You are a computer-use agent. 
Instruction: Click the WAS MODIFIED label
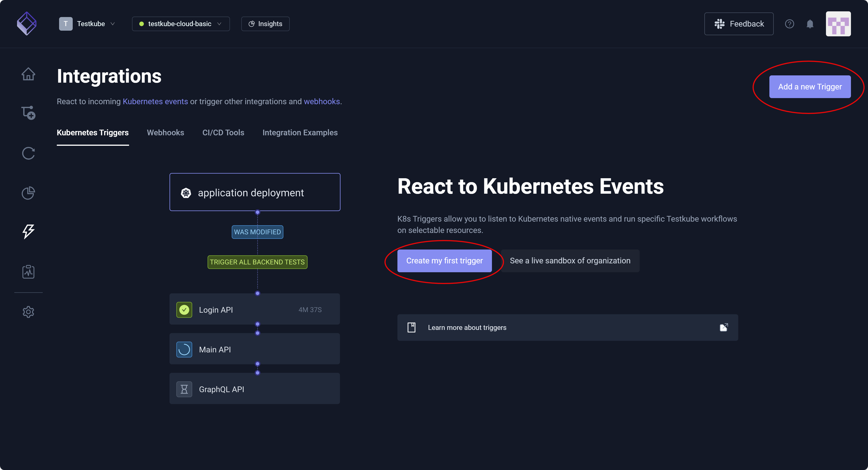tap(257, 232)
